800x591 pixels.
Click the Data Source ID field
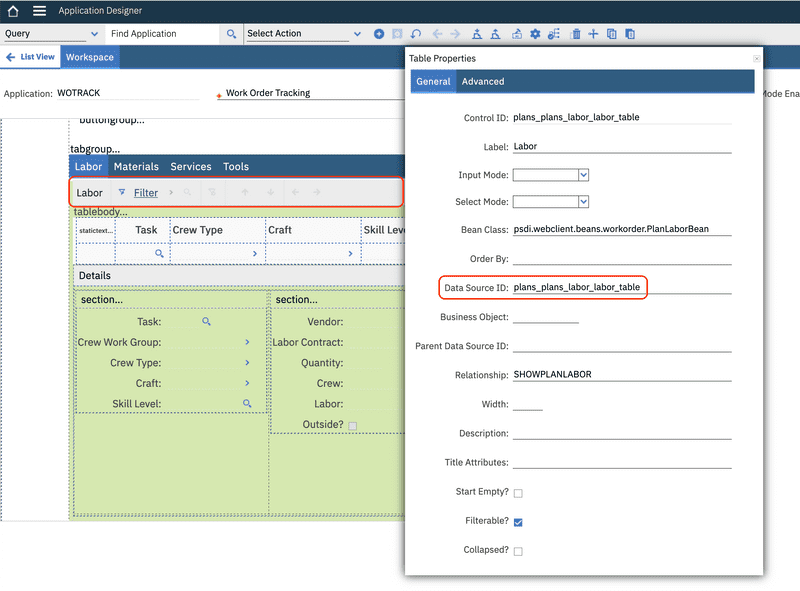[620, 288]
